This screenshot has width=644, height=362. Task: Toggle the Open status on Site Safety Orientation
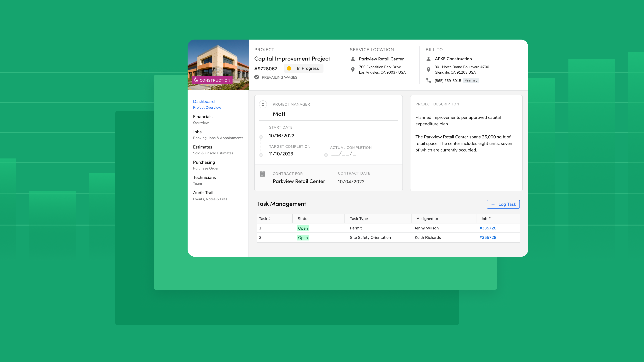point(303,238)
